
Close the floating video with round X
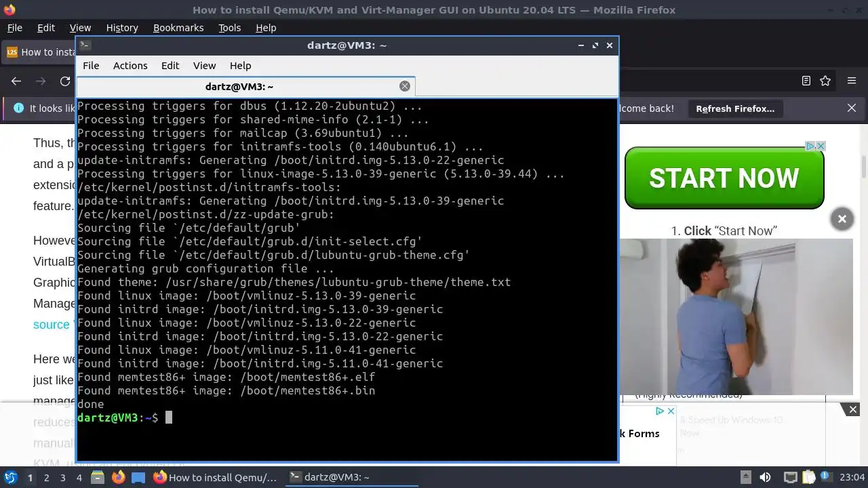coord(842,219)
